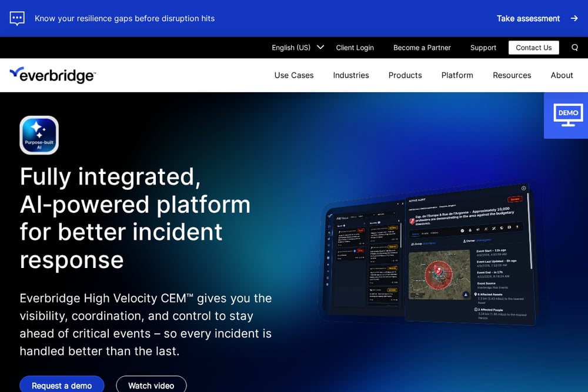Click the Everbridge logo

(52, 75)
